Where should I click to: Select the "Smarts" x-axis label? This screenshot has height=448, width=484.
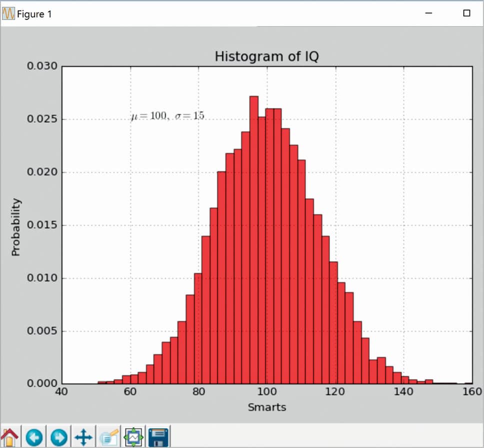267,407
